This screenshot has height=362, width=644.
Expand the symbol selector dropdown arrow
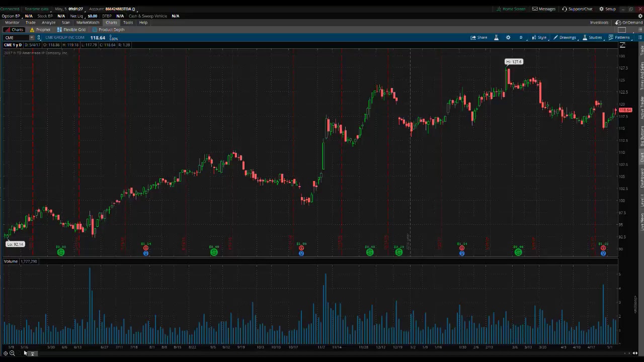pos(31,38)
